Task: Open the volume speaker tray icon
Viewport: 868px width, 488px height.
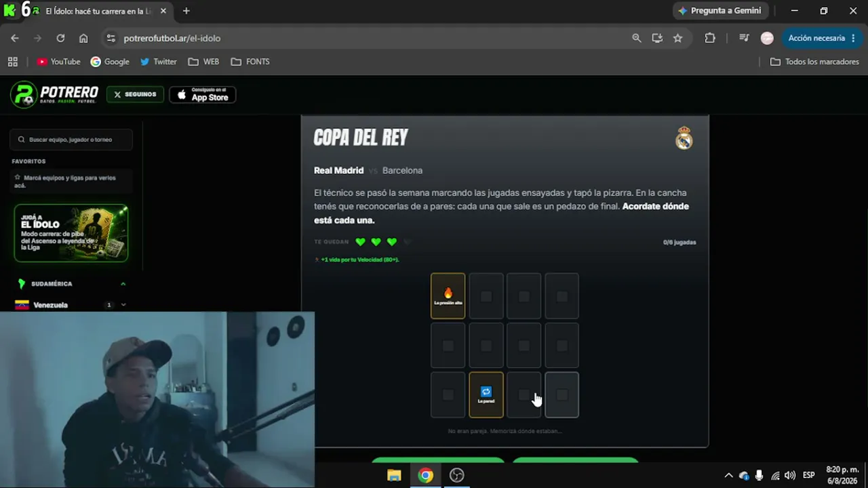Action: click(x=790, y=475)
